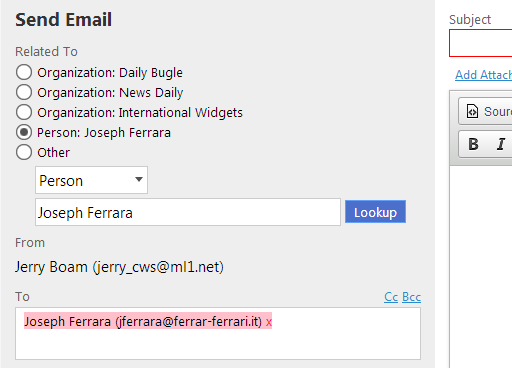Select Person: Joseph Ferrara radio button
Viewport: 512px width, 368px height.
coord(24,132)
